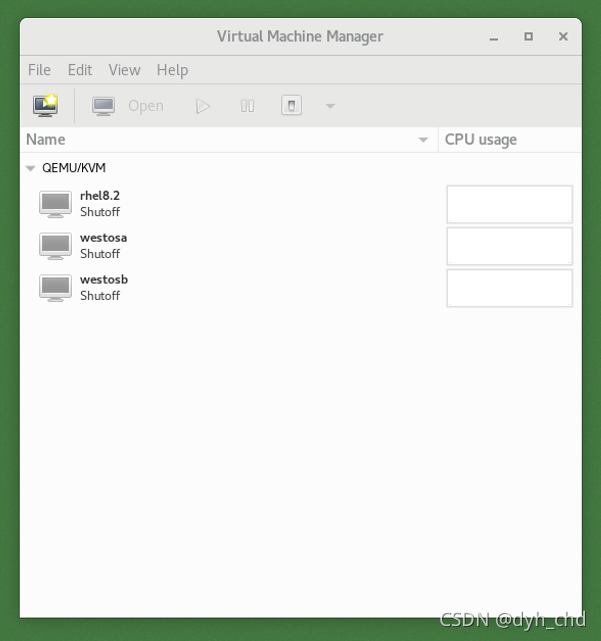Open the View menu
Image resolution: width=601 pixels, height=641 pixels.
point(124,70)
